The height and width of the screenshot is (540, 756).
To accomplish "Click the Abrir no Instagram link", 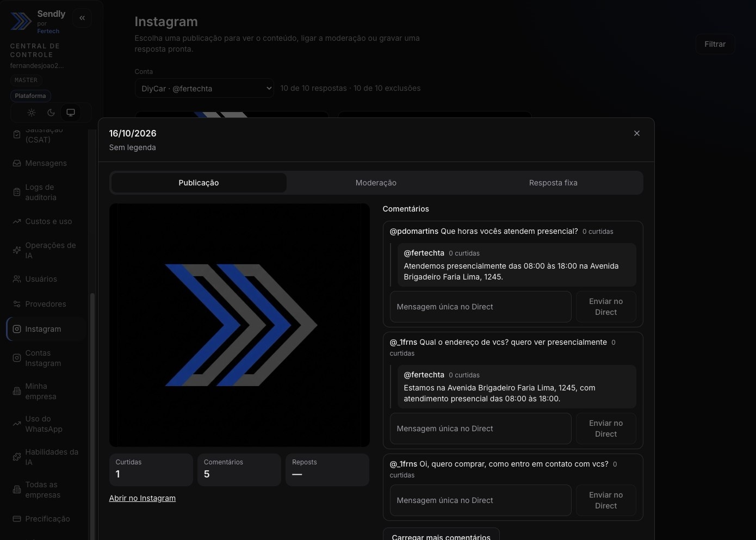I will (142, 498).
